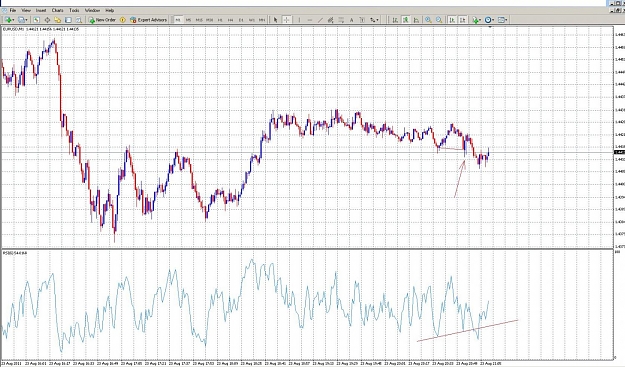Show the Market Watch window

click(36, 20)
